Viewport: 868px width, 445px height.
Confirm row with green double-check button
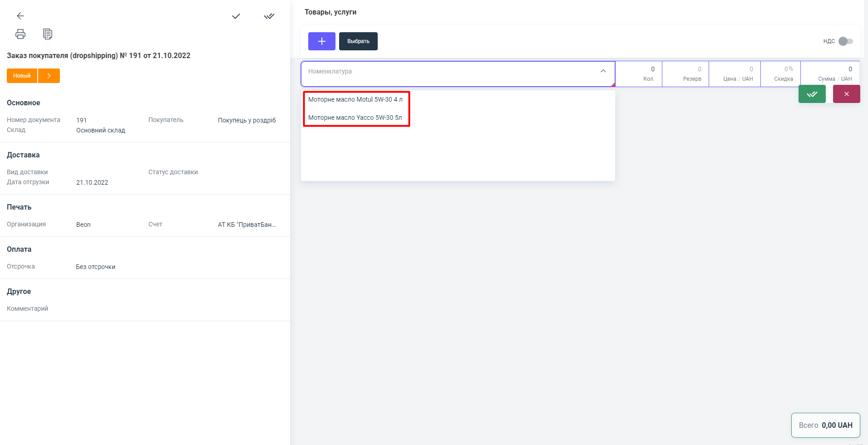pos(812,94)
